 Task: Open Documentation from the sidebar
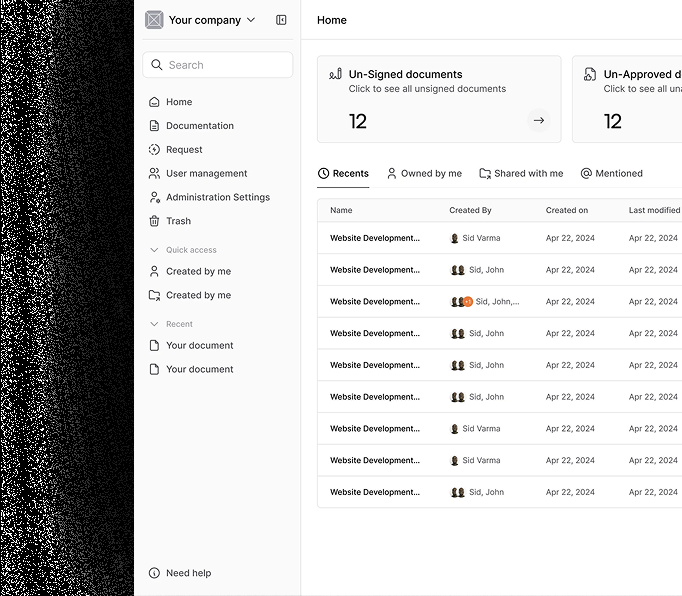199,126
